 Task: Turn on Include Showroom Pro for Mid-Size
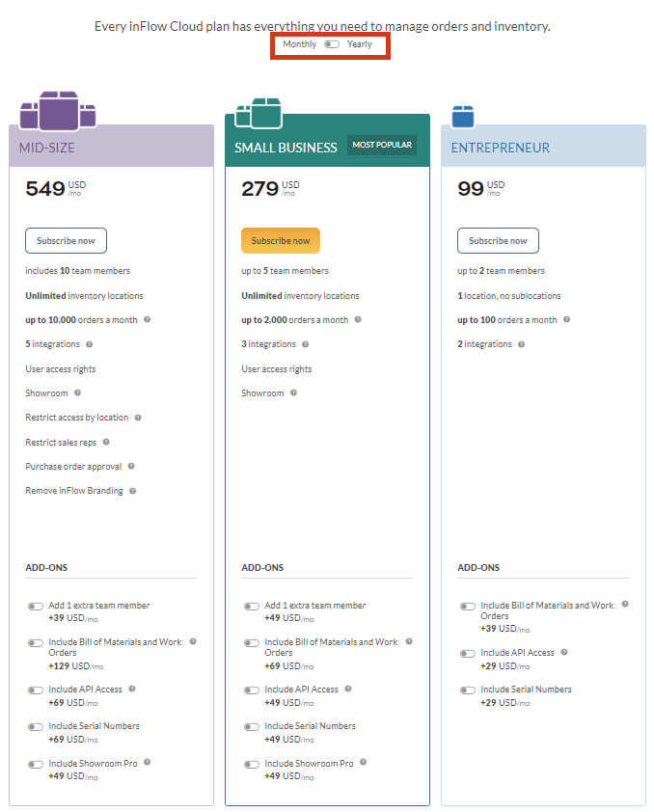tap(36, 765)
